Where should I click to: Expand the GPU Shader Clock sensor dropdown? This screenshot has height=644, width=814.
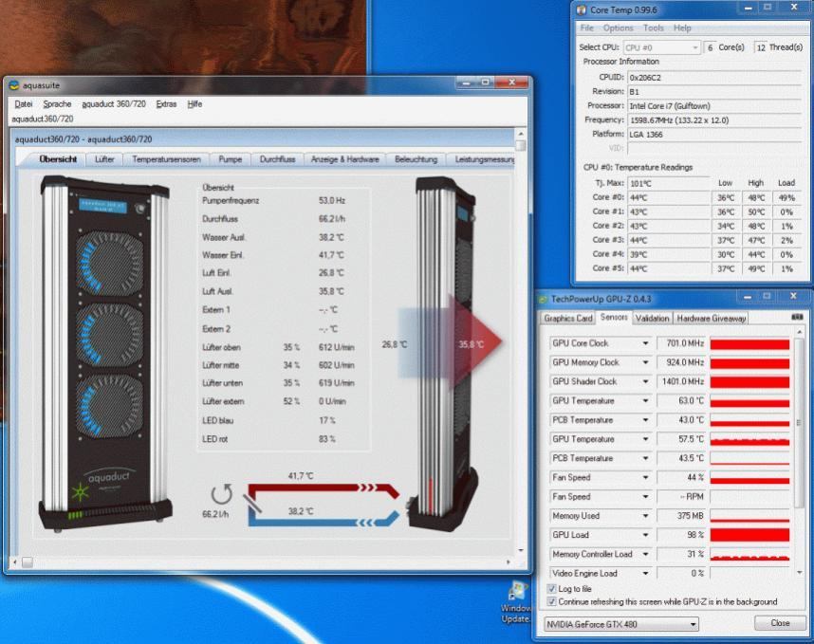pyautogui.click(x=645, y=381)
